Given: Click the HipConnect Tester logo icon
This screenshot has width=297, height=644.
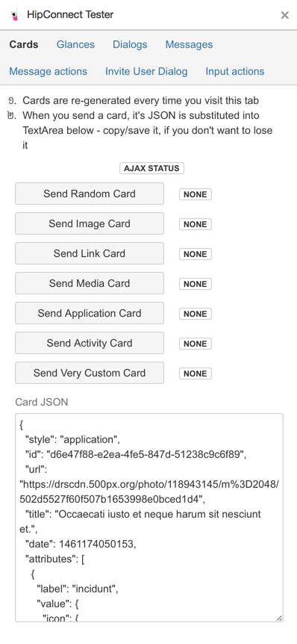Looking at the screenshot, I should tap(15, 15).
